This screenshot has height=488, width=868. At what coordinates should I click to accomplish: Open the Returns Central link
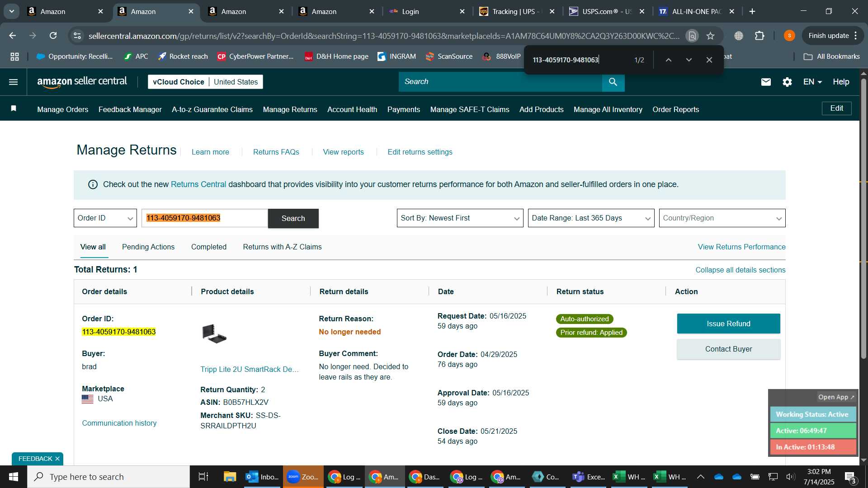coord(198,184)
